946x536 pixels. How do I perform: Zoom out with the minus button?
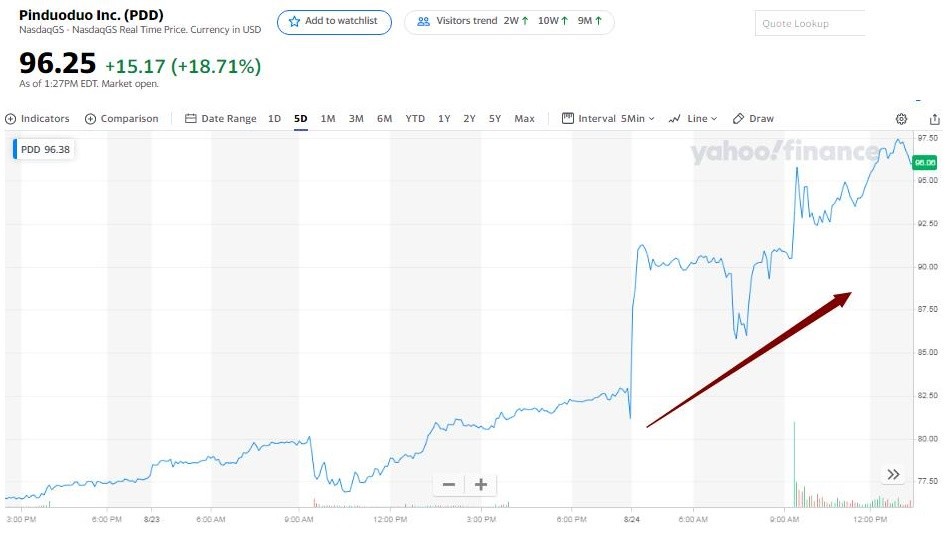(x=449, y=485)
